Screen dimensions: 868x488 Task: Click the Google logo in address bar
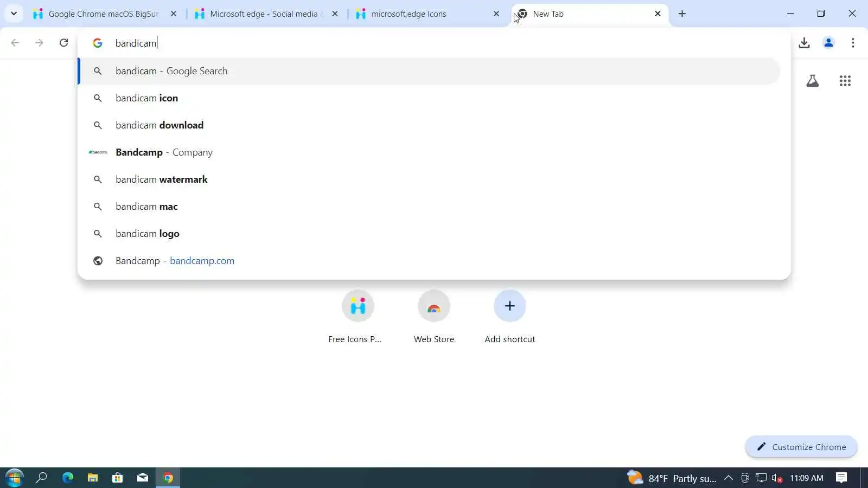click(x=98, y=43)
